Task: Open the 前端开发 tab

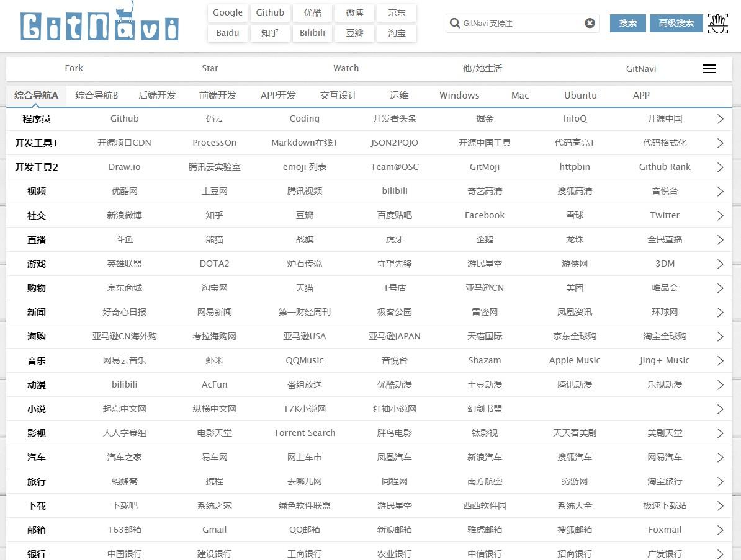Action: [217, 96]
